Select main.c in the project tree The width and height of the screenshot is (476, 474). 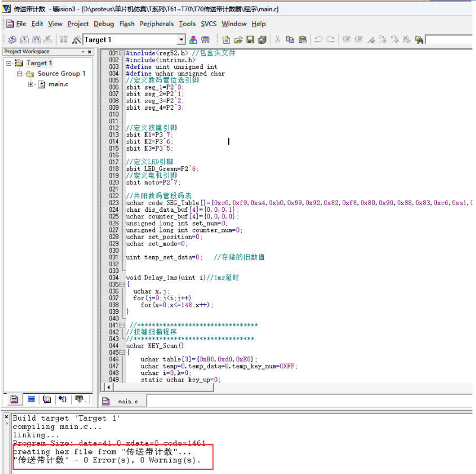(58, 84)
